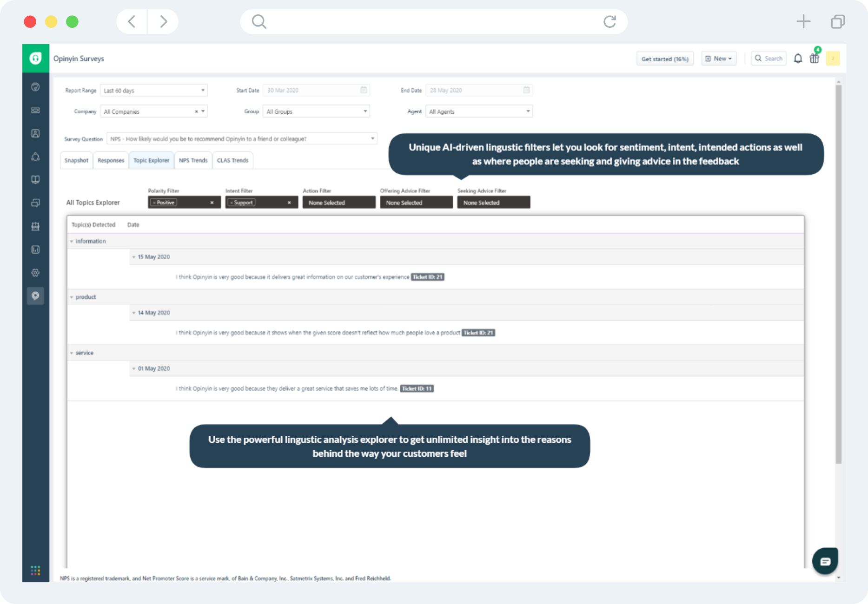Open the contacts icon in sidebar
This screenshot has height=604, width=868.
(x=35, y=133)
